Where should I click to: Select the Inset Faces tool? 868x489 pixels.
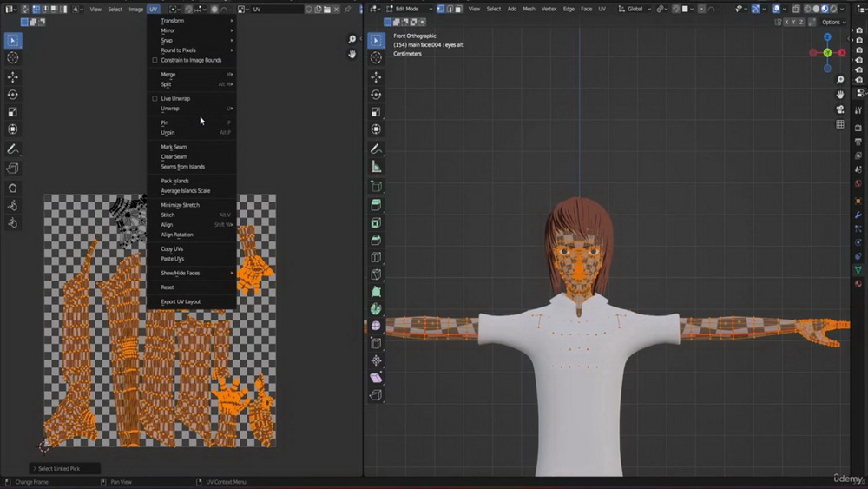point(376,222)
